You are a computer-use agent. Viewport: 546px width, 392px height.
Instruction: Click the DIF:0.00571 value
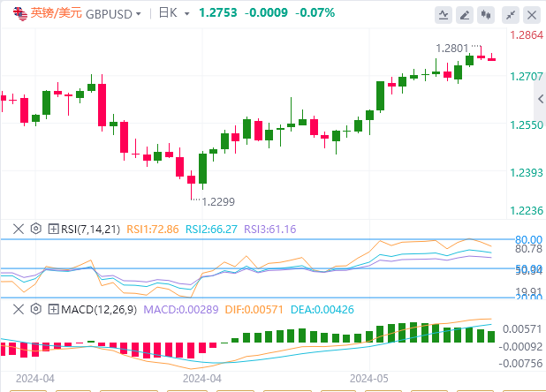point(254,310)
